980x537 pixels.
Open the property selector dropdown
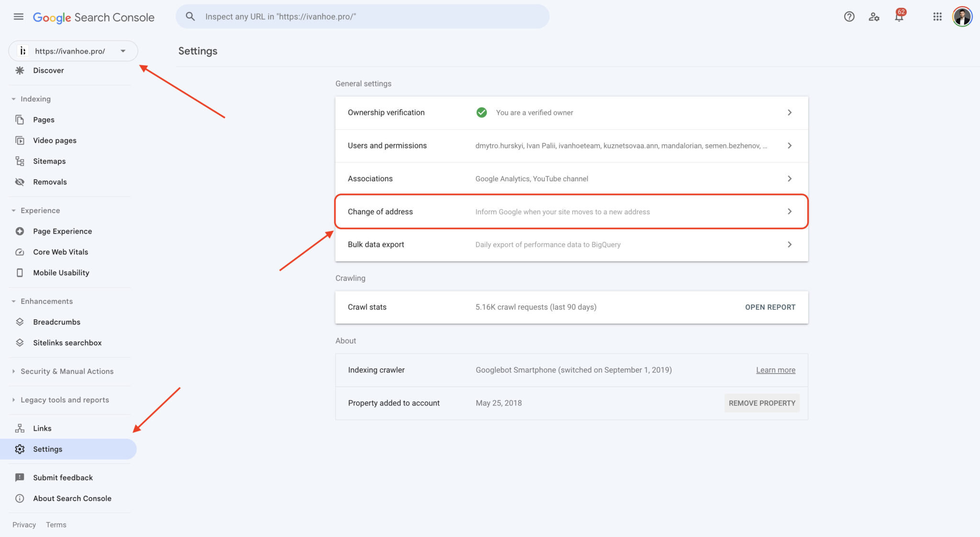click(123, 51)
